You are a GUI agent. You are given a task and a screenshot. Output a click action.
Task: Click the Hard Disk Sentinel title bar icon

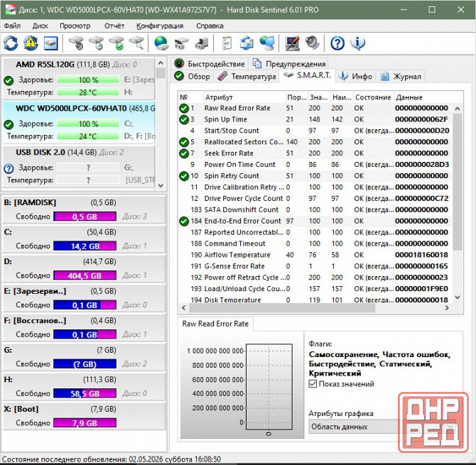tap(11, 9)
